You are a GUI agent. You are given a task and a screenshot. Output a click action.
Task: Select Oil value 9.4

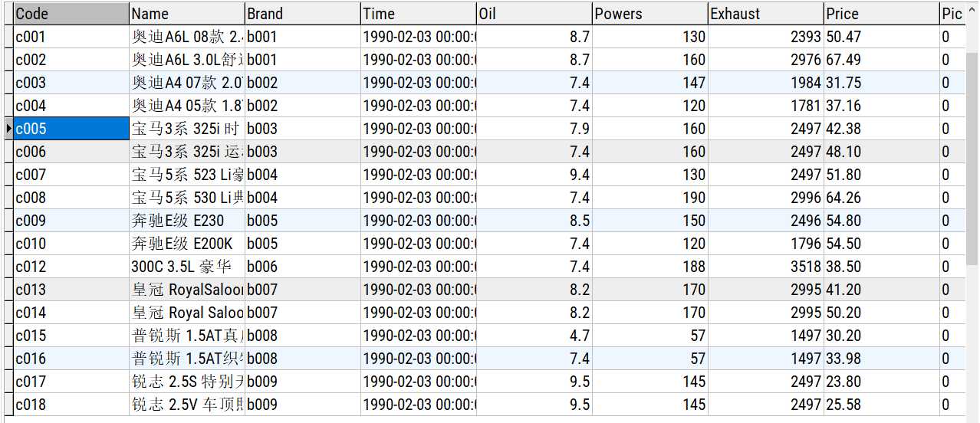click(534, 175)
